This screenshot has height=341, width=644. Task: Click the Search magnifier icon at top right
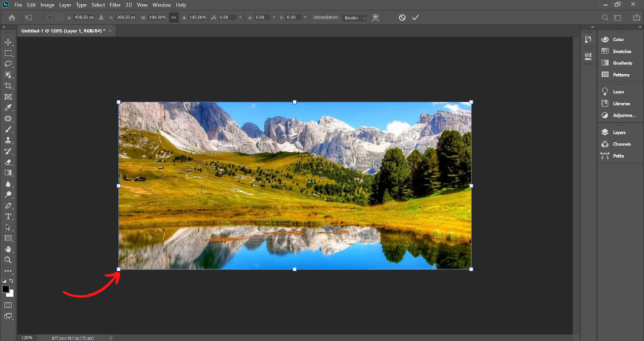[605, 17]
